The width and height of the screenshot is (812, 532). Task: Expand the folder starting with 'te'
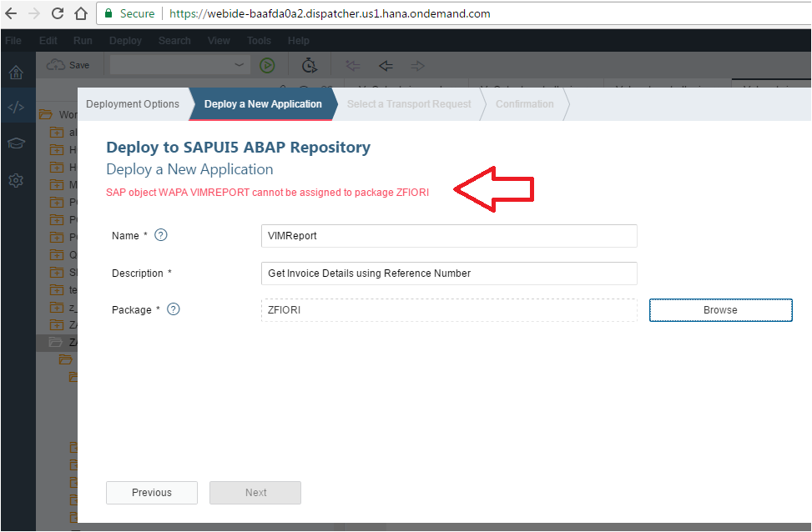click(x=57, y=290)
